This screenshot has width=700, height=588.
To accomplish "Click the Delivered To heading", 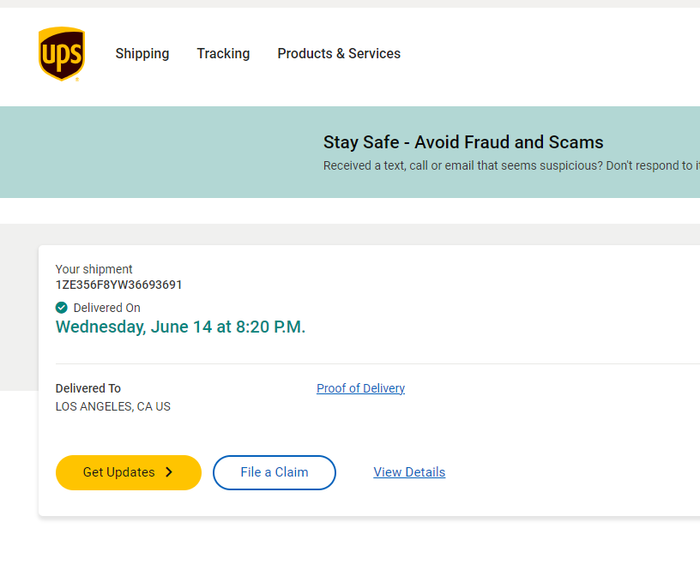I will pyautogui.click(x=88, y=388).
